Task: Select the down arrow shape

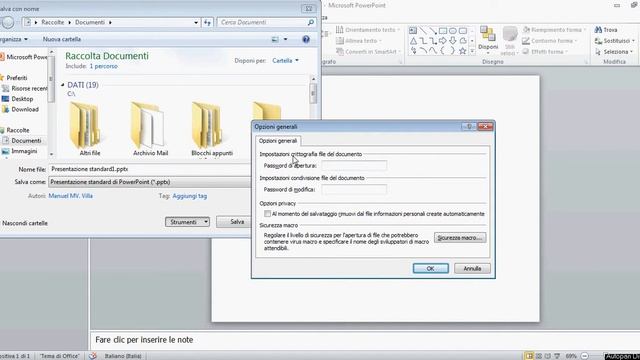Action: tap(453, 41)
